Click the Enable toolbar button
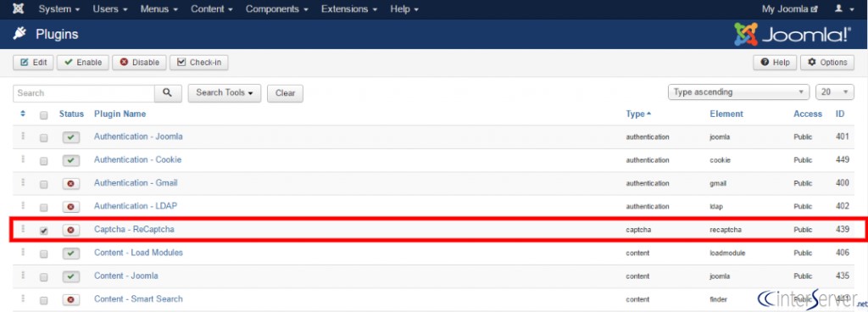 point(83,63)
